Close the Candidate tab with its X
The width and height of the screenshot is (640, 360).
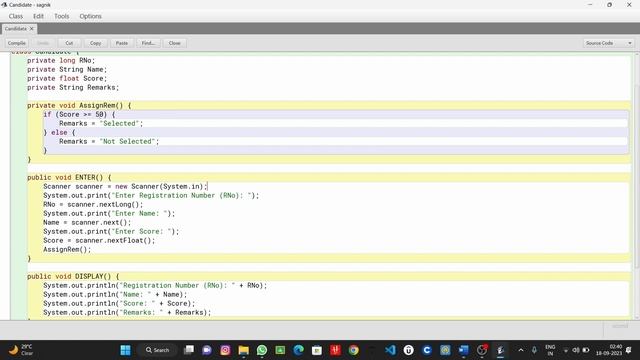[32, 29]
